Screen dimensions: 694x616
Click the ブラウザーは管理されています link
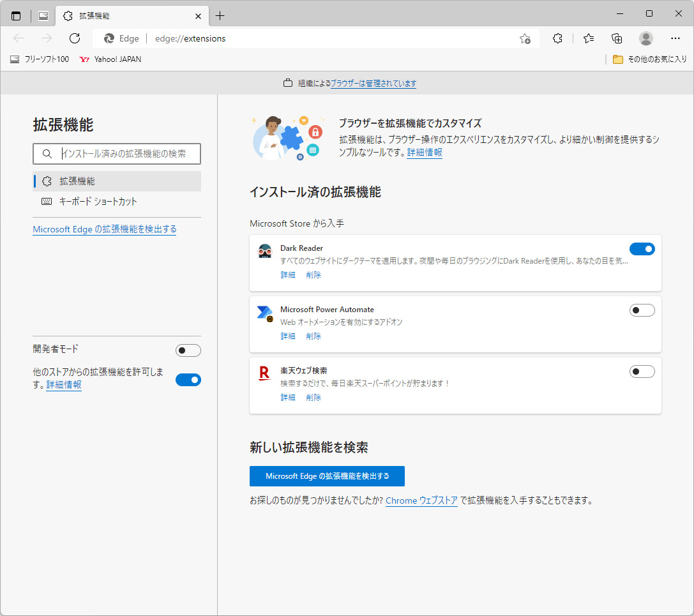[373, 83]
